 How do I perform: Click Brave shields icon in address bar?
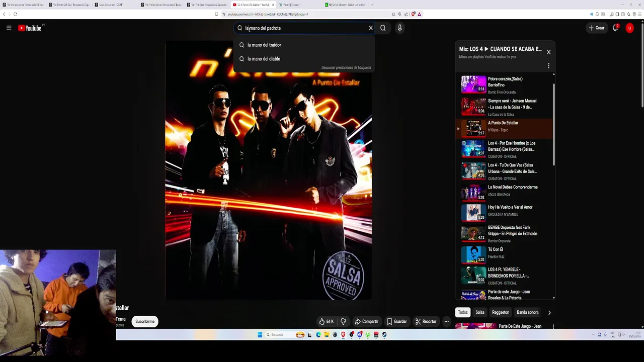click(x=413, y=14)
